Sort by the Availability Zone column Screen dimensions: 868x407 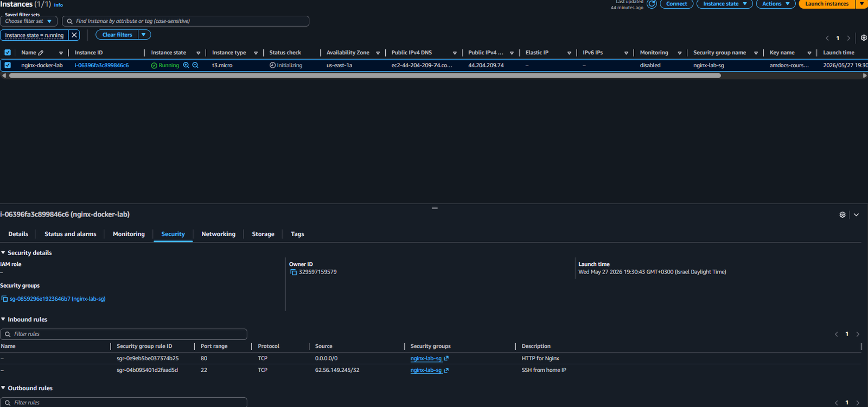378,53
